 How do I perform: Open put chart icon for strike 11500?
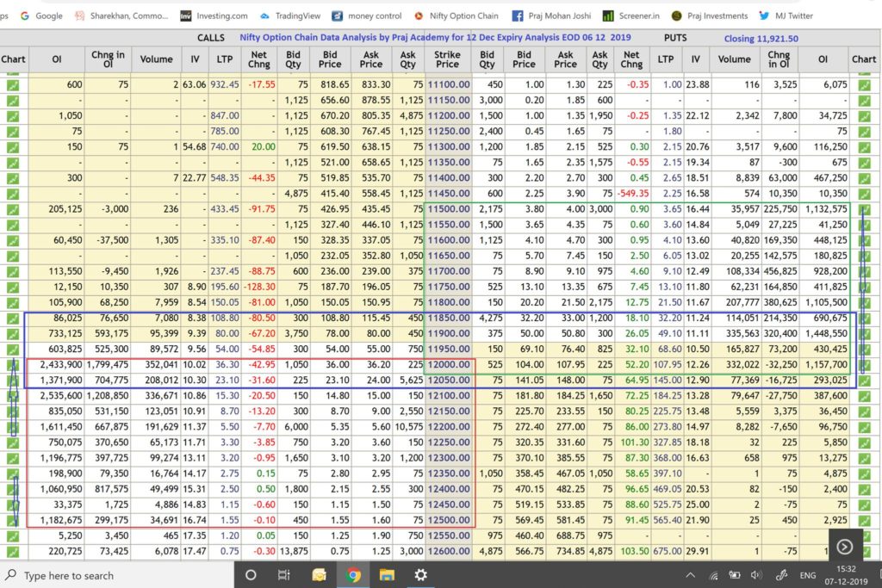pos(864,209)
